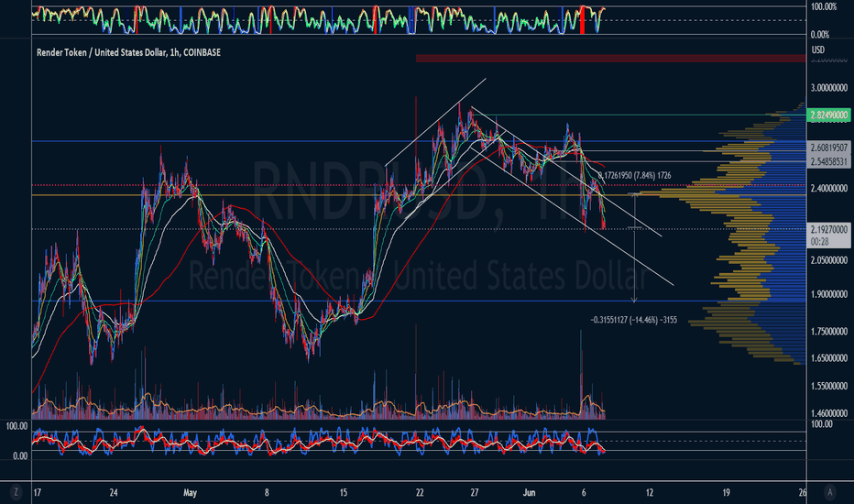854x504 pixels.
Task: Click the 1.65000000 price axis value
Action: point(829,358)
